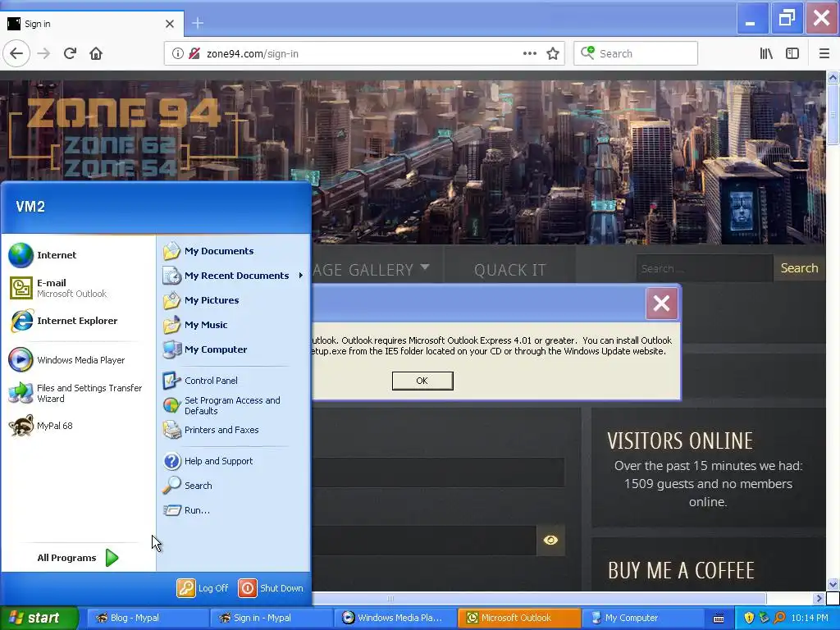Switch to Blog - Mypal taskbar item
Image resolution: width=840 pixels, height=630 pixels.
[x=147, y=619]
